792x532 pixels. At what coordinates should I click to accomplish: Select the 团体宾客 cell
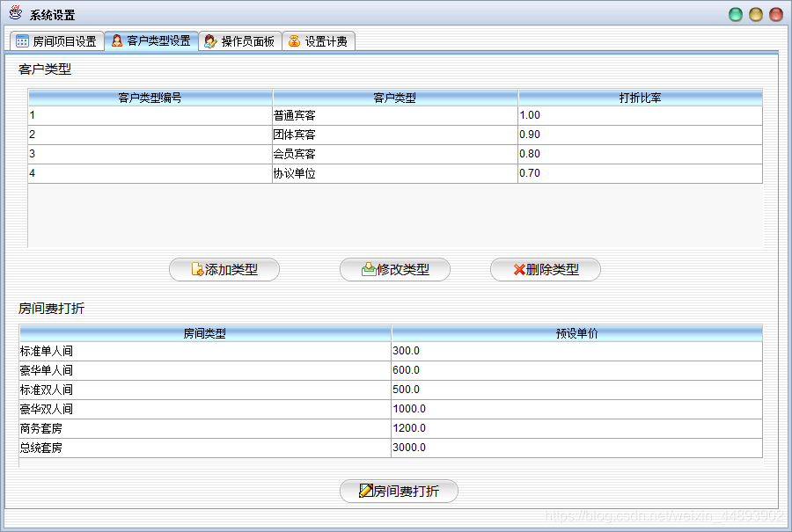pyautogui.click(x=395, y=135)
